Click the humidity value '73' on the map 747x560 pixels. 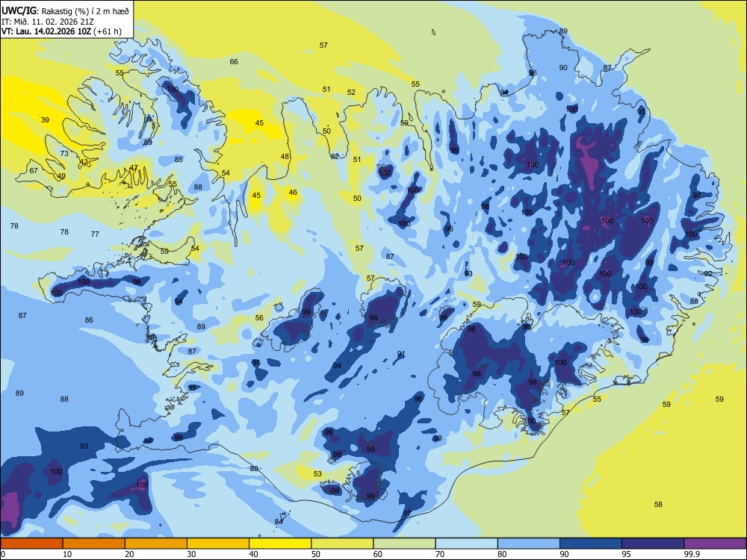[64, 153]
